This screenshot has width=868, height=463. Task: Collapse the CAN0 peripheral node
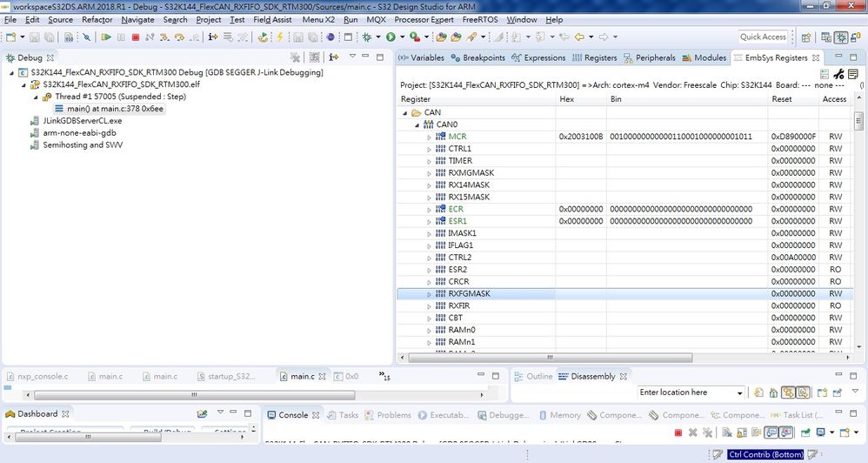click(417, 124)
